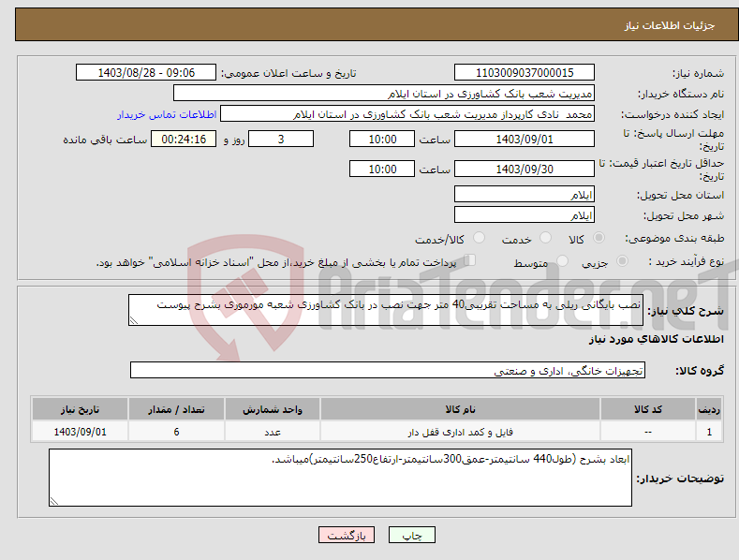This screenshot has width=739, height=560.
Task: Click the need date cell 1403/09/01
Action: (80, 432)
